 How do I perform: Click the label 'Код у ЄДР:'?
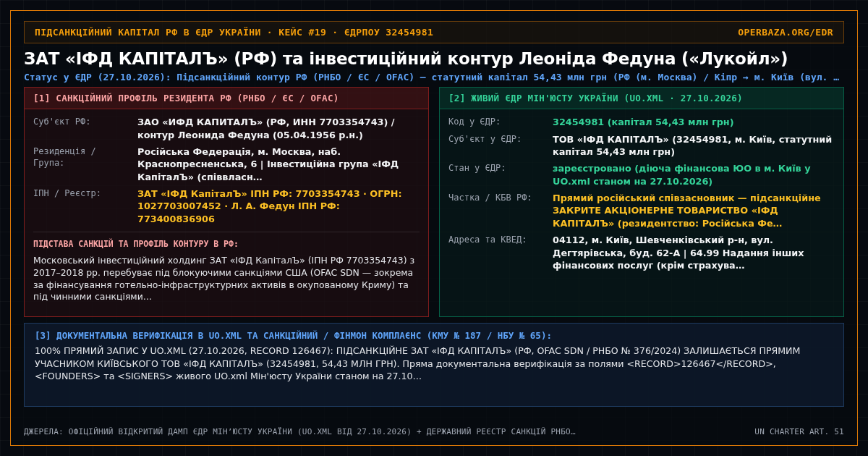475,122
